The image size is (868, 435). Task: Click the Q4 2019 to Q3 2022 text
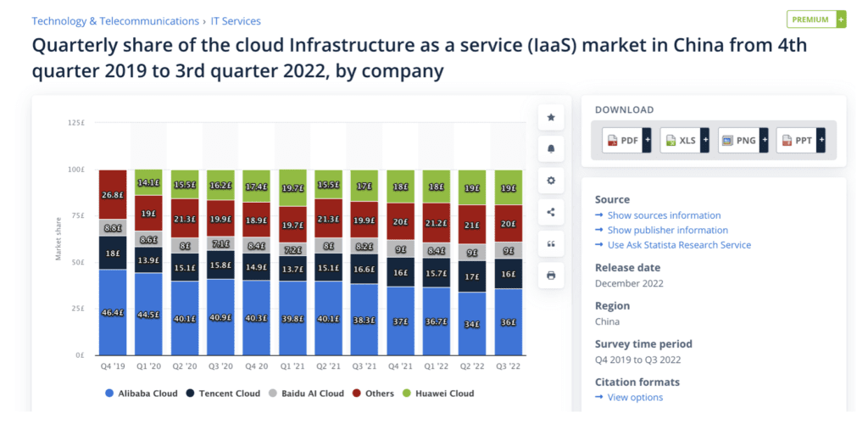coord(637,360)
